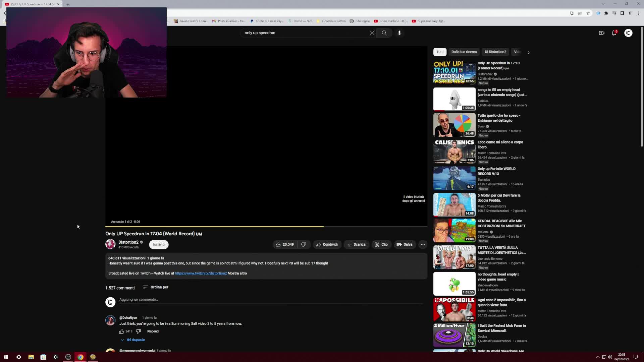Open Chrome three-dot menu
This screenshot has height=362, width=644.
pos(639,13)
